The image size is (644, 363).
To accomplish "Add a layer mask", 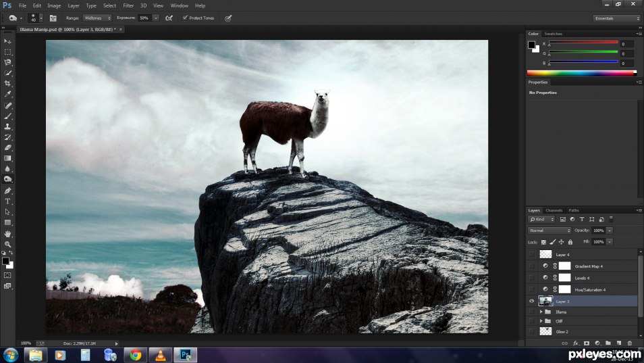I will point(587,343).
